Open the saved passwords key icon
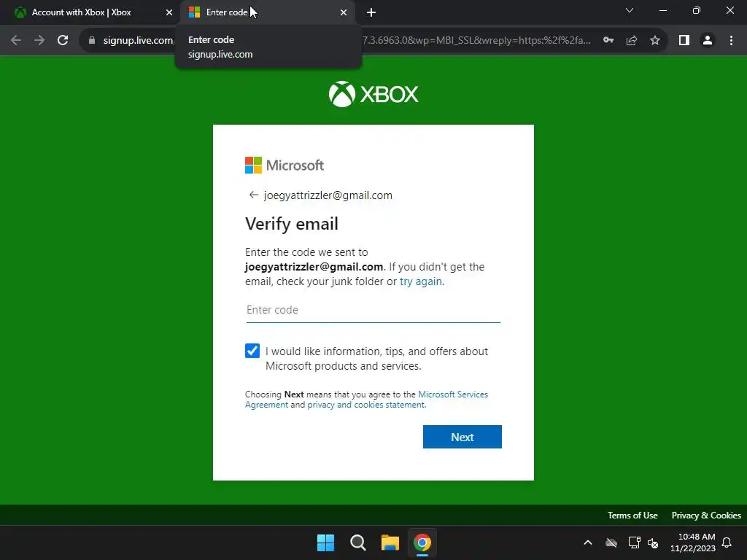This screenshot has width=747, height=560. click(608, 41)
